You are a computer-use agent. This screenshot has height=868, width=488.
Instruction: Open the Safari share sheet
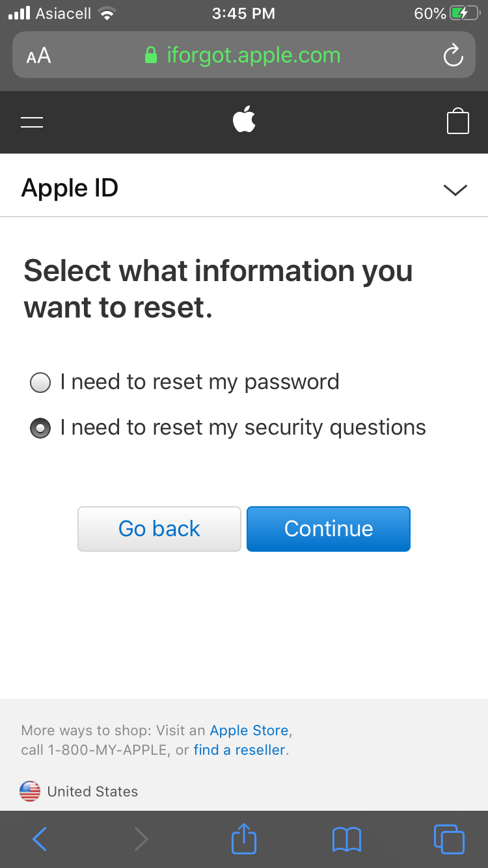(244, 839)
